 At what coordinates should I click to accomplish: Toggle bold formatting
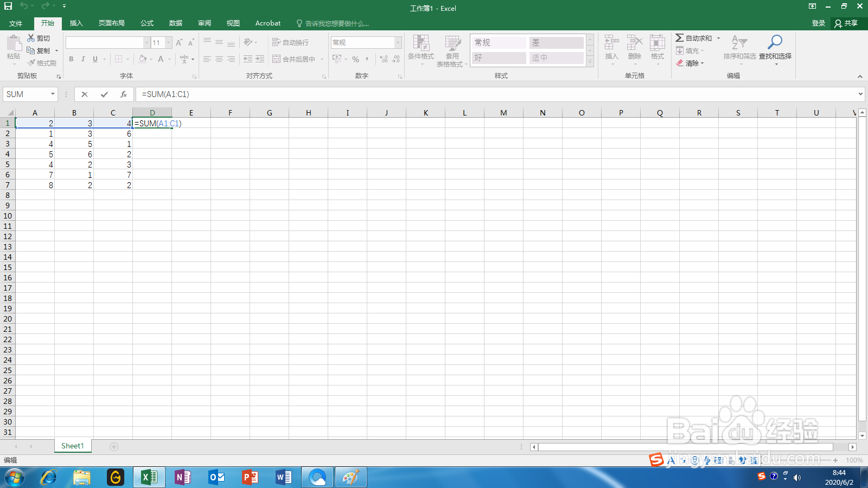coord(71,59)
